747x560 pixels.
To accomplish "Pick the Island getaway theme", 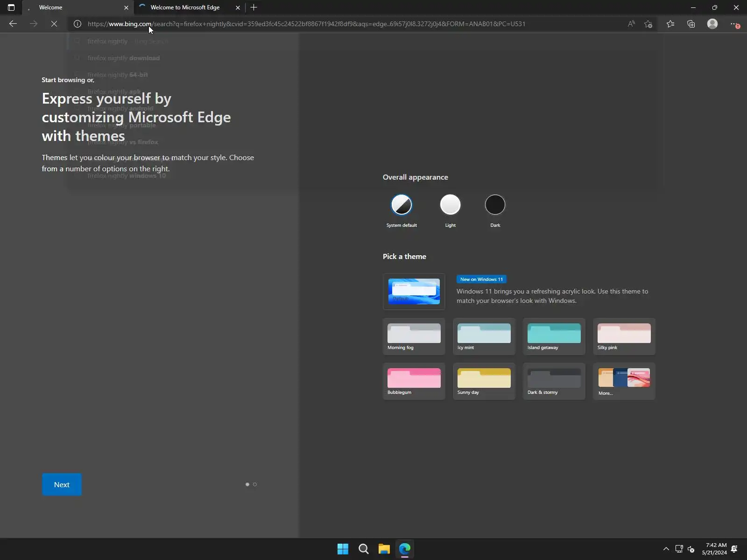I will coord(554,336).
